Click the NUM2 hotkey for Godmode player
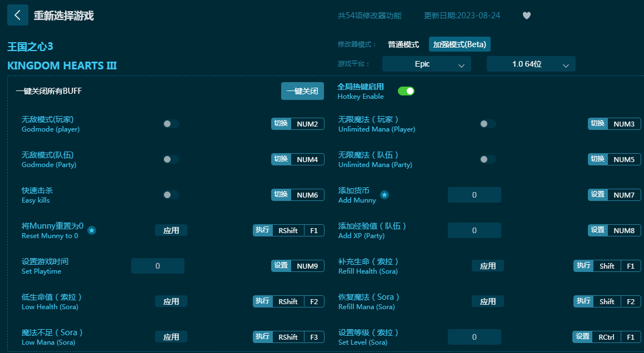This screenshot has width=644, height=353. pos(297,124)
